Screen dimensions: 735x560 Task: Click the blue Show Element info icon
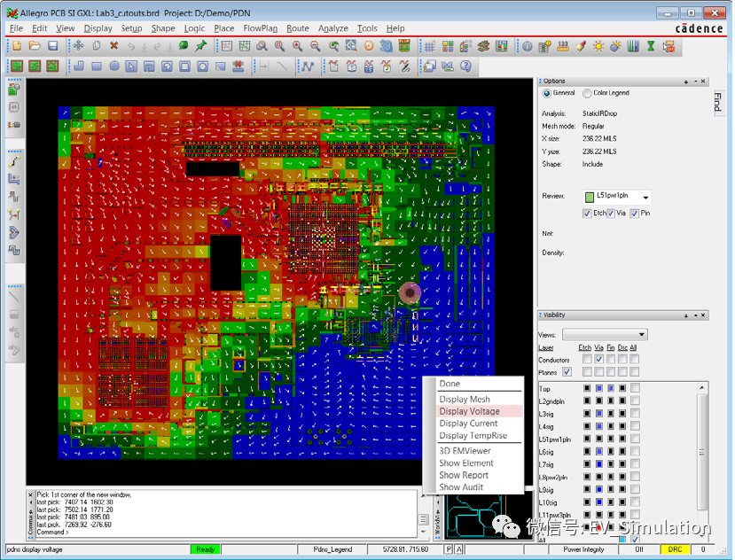coord(528,46)
